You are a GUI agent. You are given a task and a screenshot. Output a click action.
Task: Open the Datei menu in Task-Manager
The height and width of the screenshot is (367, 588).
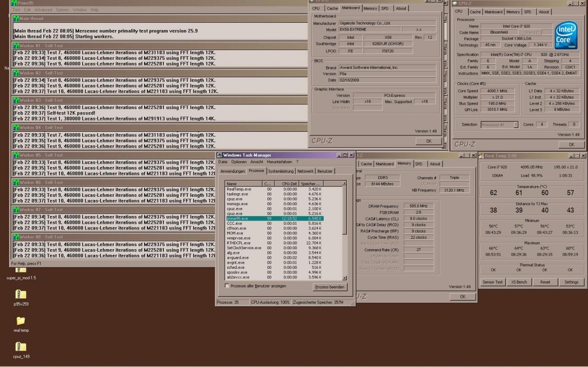(x=223, y=162)
